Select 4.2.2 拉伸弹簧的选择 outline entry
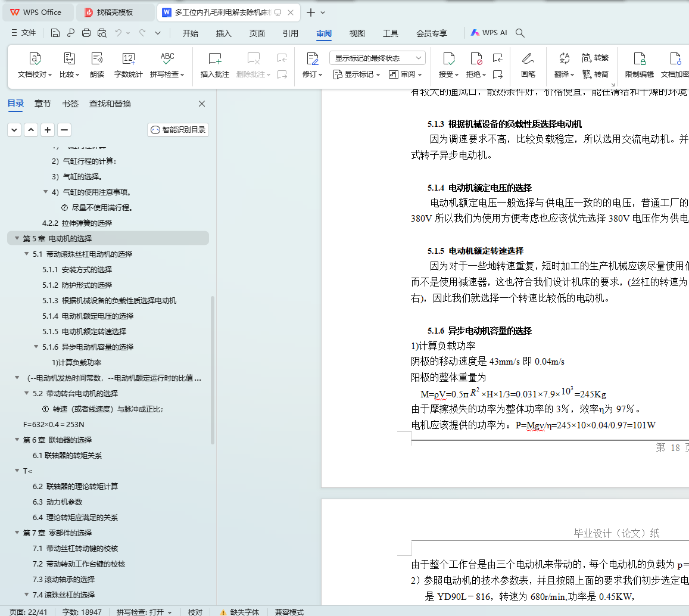The width and height of the screenshot is (689, 616). tap(77, 223)
